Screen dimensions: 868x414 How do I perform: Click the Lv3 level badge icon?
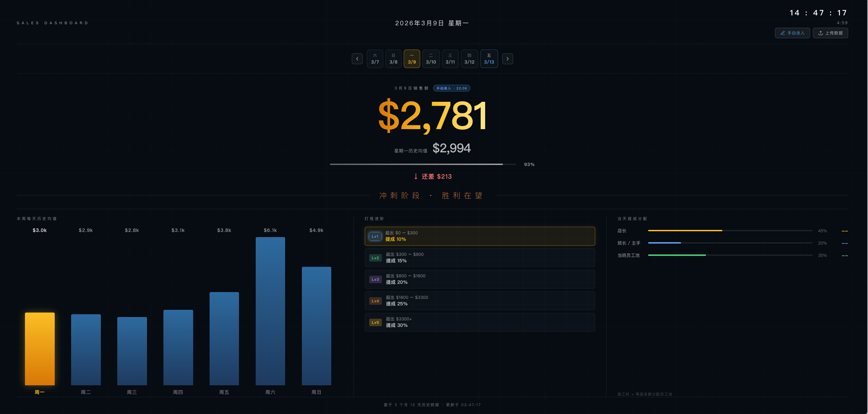click(375, 279)
